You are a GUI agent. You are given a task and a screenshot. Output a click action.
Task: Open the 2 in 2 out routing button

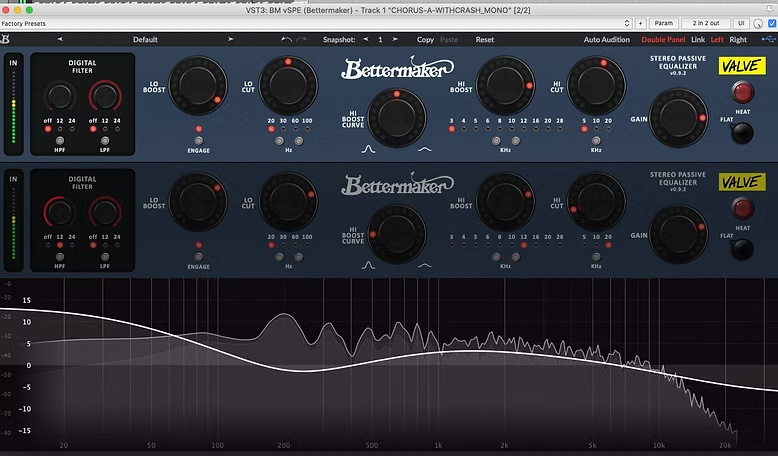706,23
